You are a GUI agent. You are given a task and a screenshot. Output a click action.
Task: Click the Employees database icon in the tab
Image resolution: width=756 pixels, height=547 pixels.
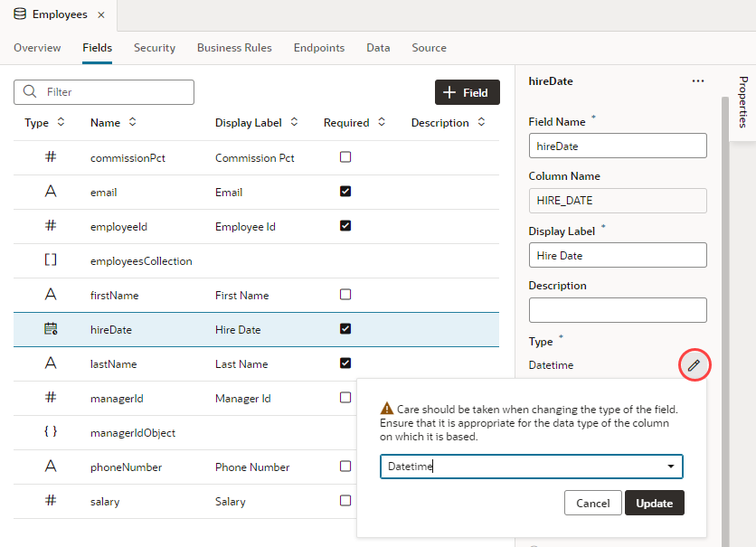coord(20,15)
